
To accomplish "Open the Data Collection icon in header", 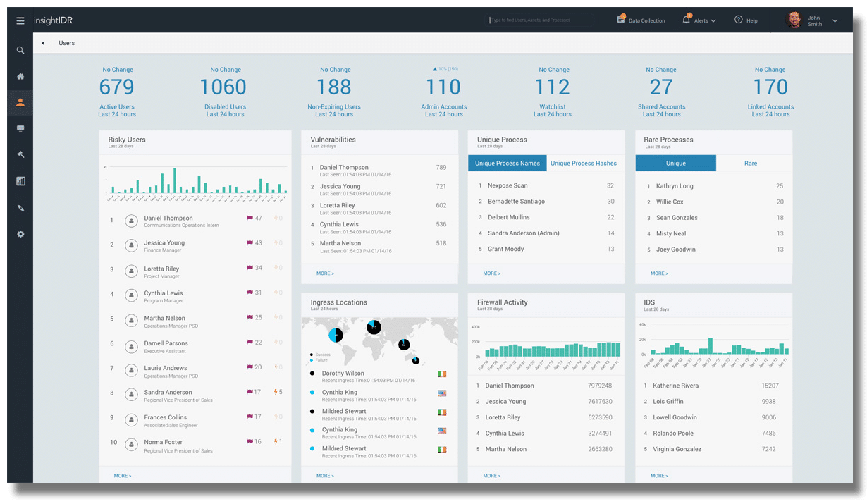I will click(x=620, y=20).
